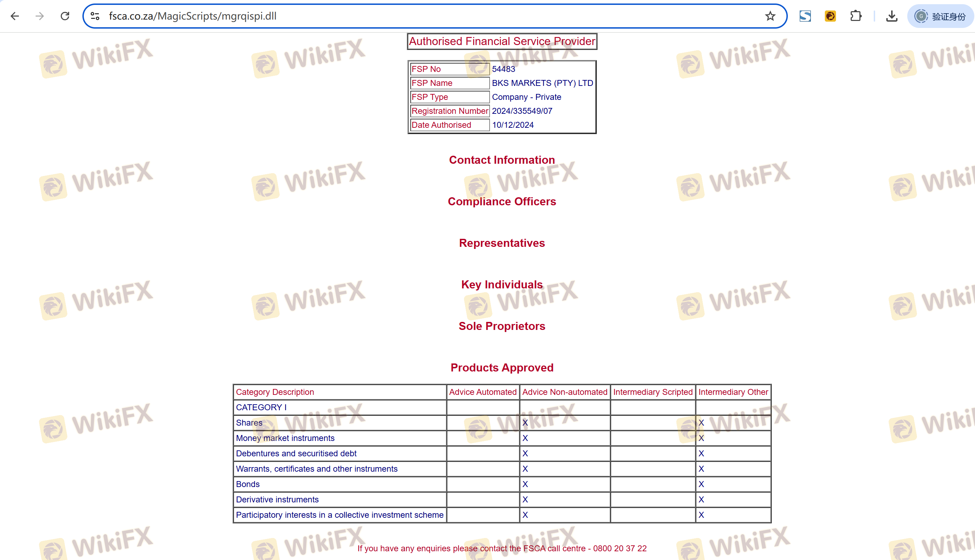Open the blue S extension icon

[805, 16]
